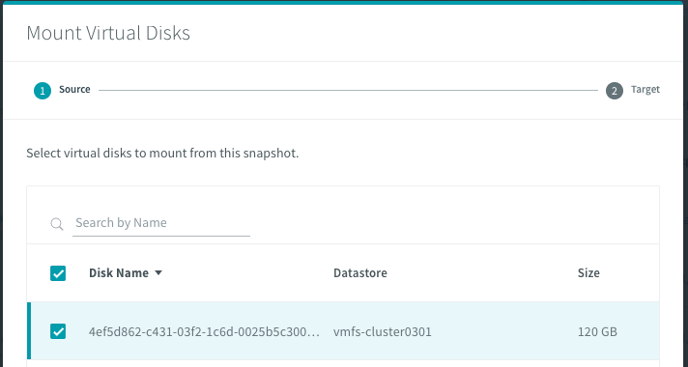
Task: Go to the Source step label
Action: (x=75, y=90)
